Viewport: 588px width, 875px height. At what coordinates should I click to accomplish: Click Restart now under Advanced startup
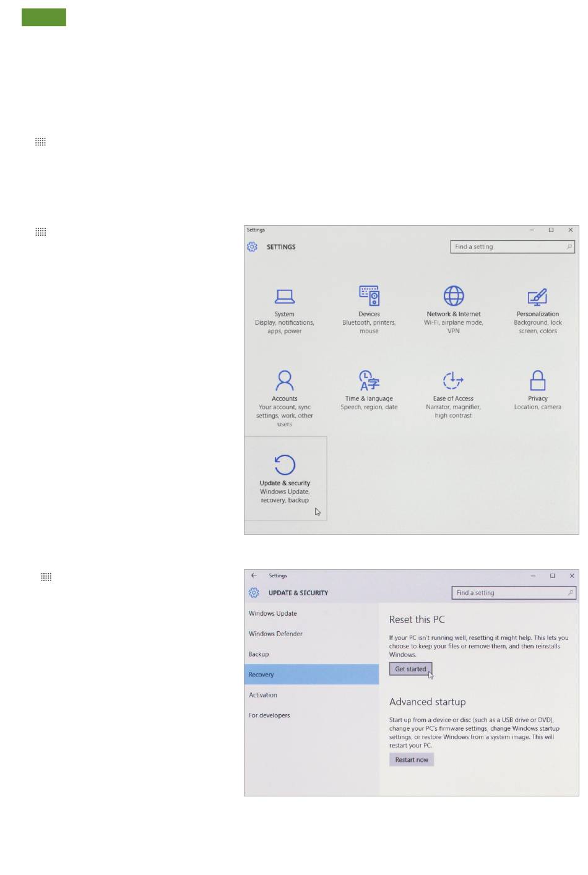(412, 760)
